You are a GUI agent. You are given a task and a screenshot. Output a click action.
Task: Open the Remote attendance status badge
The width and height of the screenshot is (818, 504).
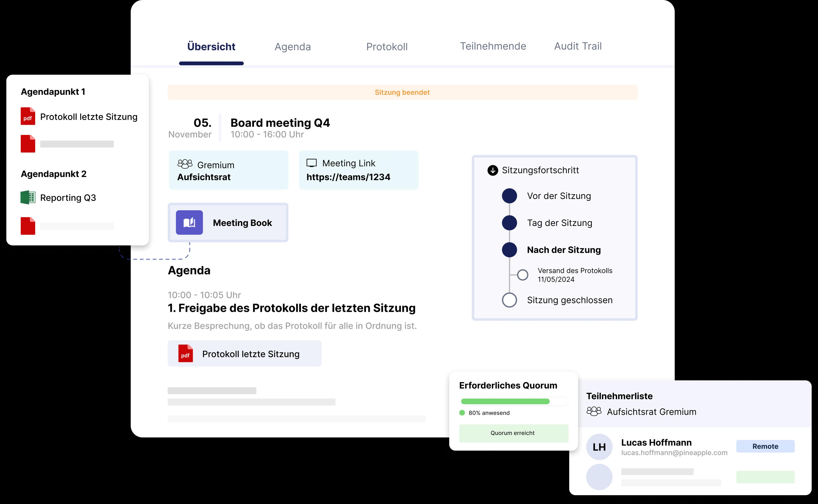point(765,446)
